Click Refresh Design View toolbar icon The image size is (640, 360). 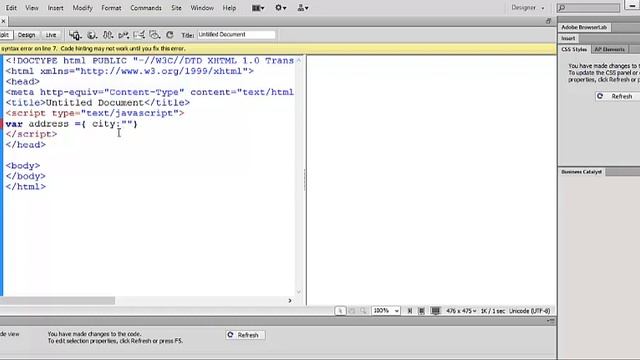pyautogui.click(x=170, y=35)
